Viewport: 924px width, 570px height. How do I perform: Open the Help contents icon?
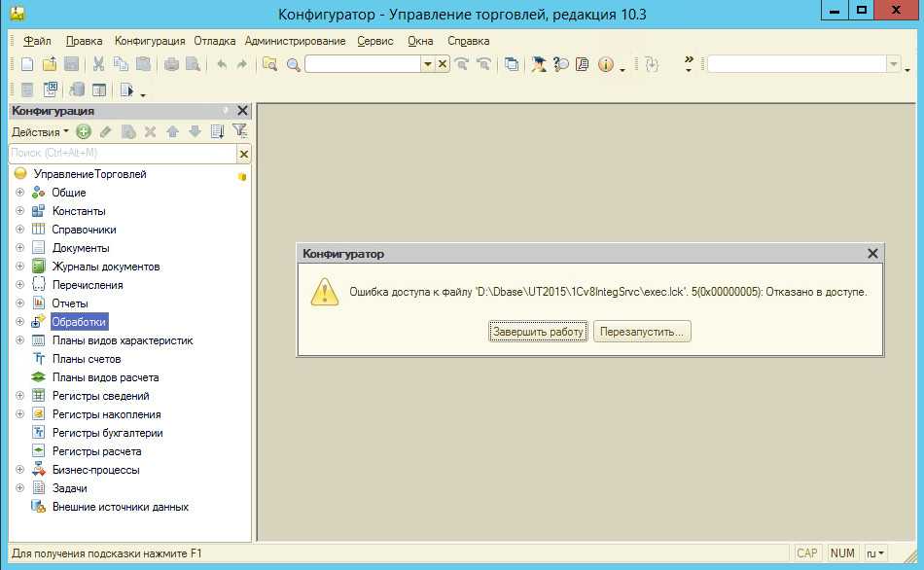pos(583,64)
